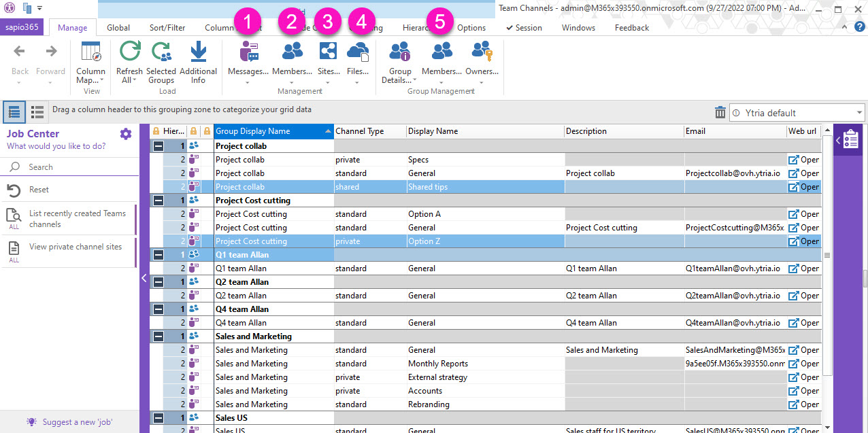Screen dimensions: 868x433
Task: Switch to the Sort/Filter tab
Action: point(167,28)
